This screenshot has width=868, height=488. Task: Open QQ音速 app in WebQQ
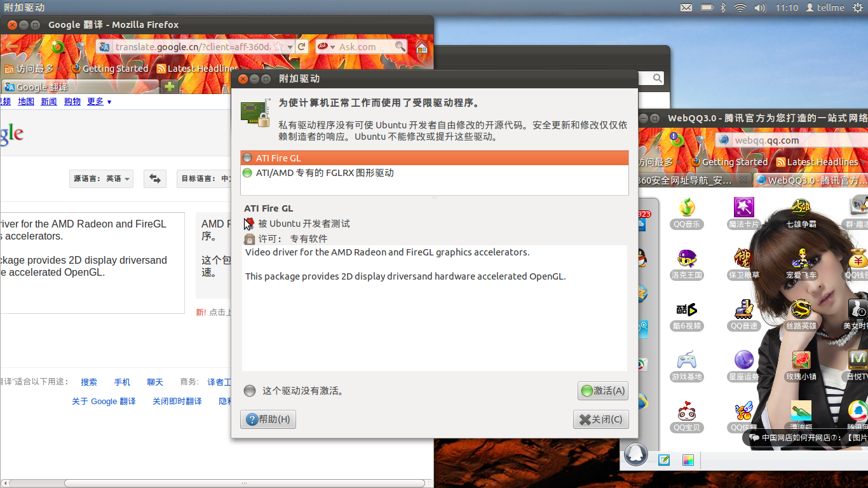pyautogui.click(x=744, y=315)
